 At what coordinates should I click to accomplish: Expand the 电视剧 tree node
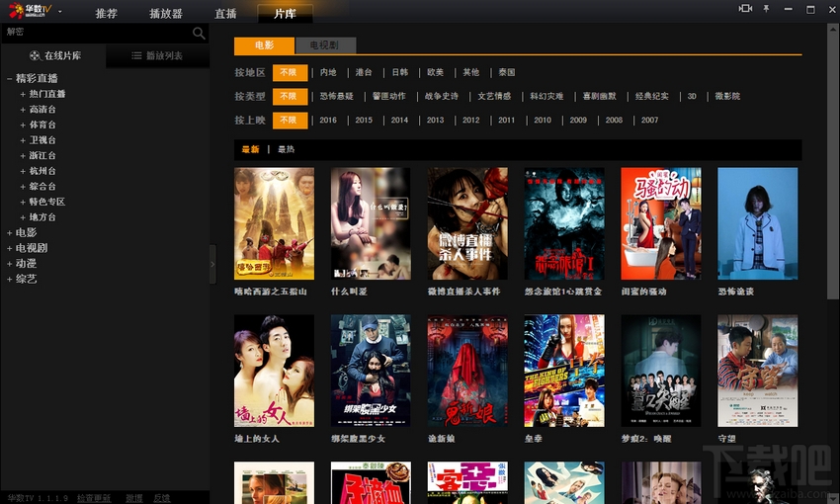[x=10, y=248]
